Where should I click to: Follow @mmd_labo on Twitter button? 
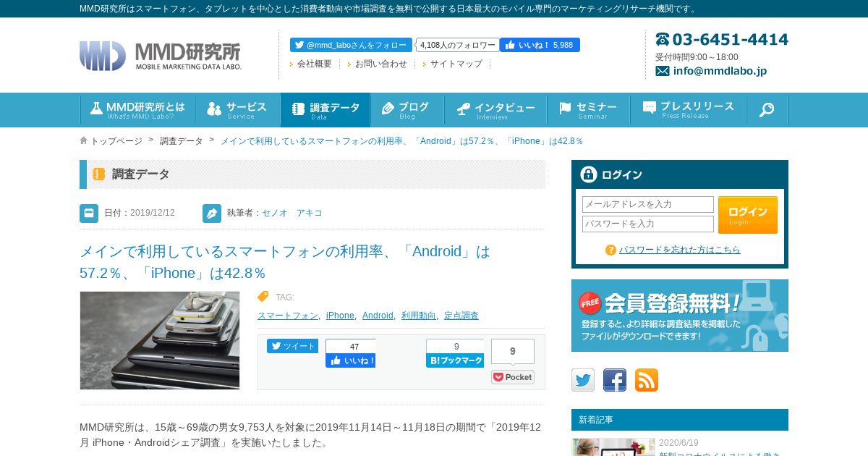(351, 45)
